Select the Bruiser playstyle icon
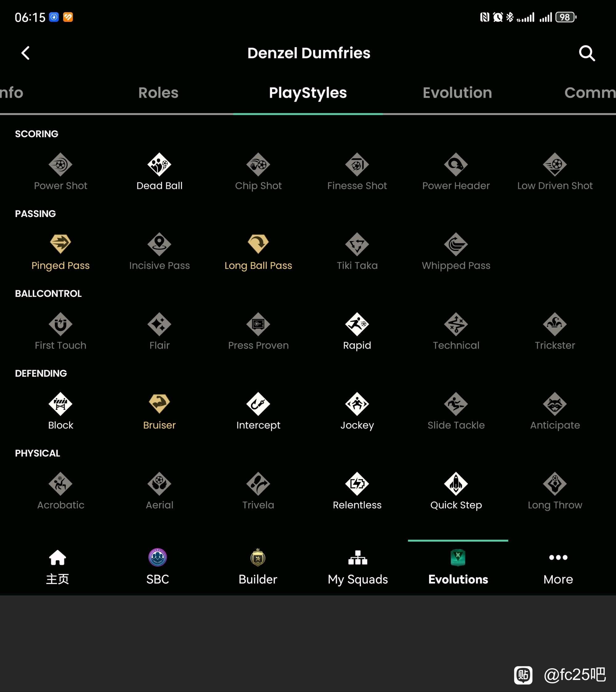 click(160, 404)
